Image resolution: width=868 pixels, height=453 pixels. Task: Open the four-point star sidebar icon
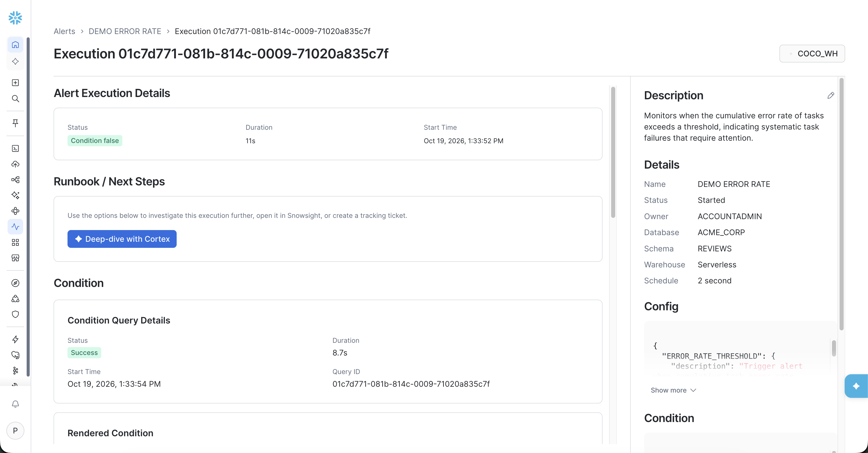pos(15,61)
